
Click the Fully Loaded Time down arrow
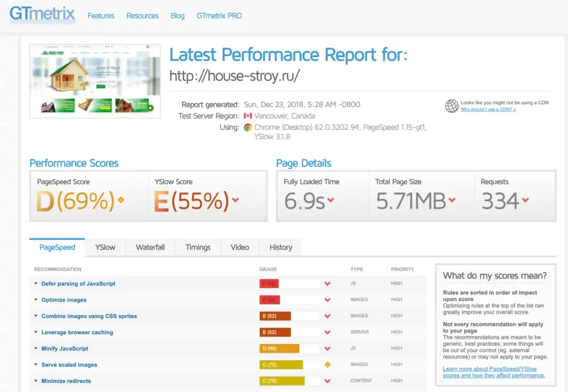click(331, 200)
